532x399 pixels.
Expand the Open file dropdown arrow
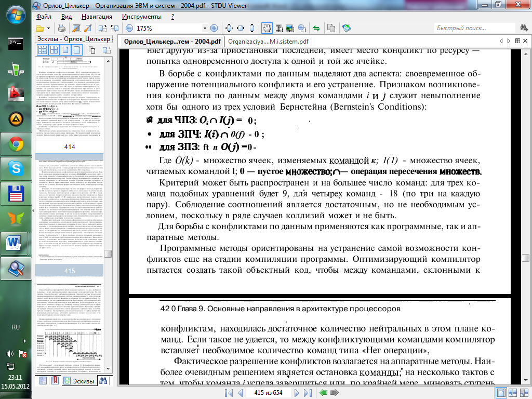[x=48, y=29]
